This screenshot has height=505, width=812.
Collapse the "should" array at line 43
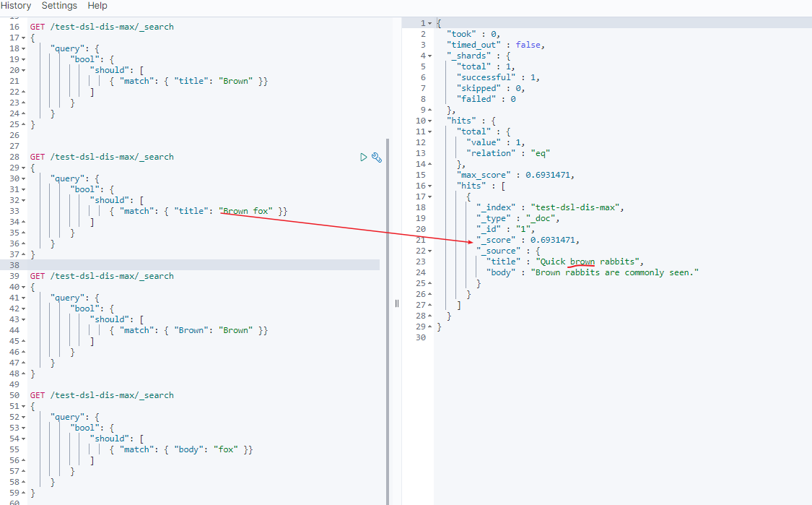(x=23, y=319)
